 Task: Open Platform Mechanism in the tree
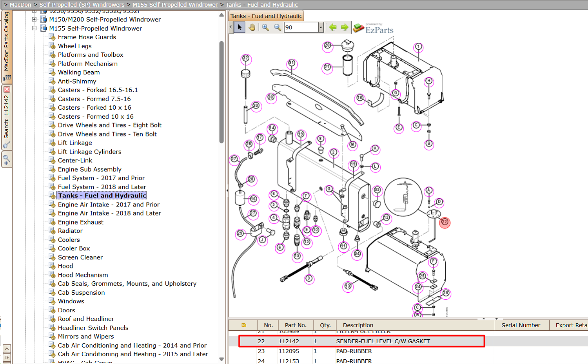(88, 63)
